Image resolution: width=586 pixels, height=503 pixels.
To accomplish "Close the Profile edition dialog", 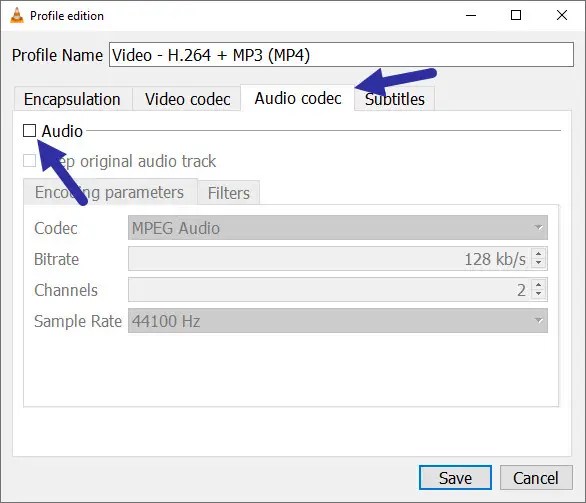I will [x=562, y=15].
